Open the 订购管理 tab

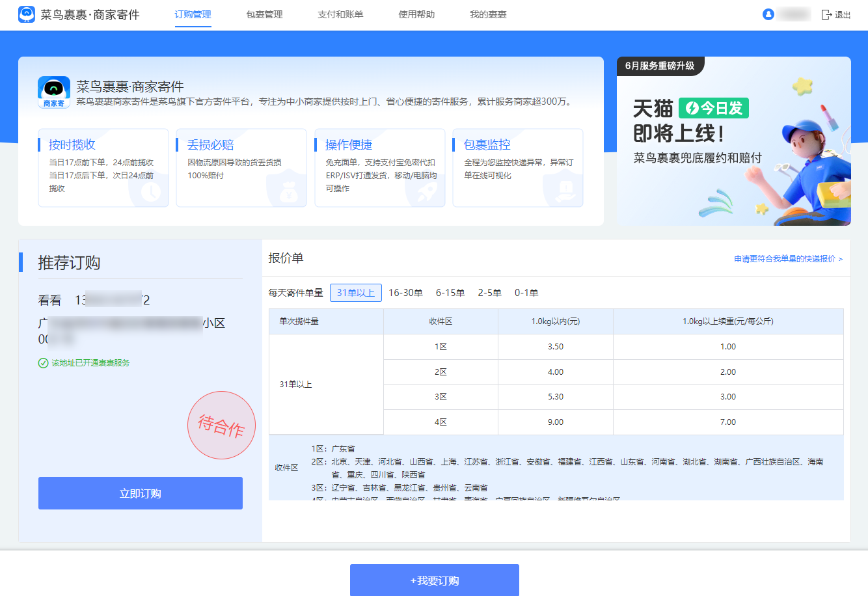pyautogui.click(x=193, y=14)
